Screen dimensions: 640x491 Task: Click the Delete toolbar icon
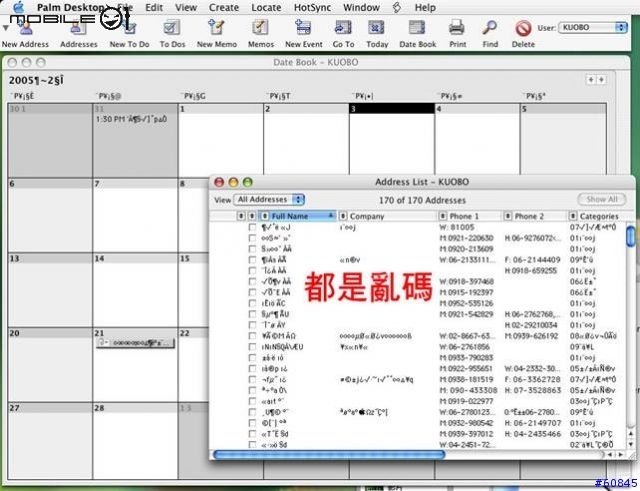point(523,28)
